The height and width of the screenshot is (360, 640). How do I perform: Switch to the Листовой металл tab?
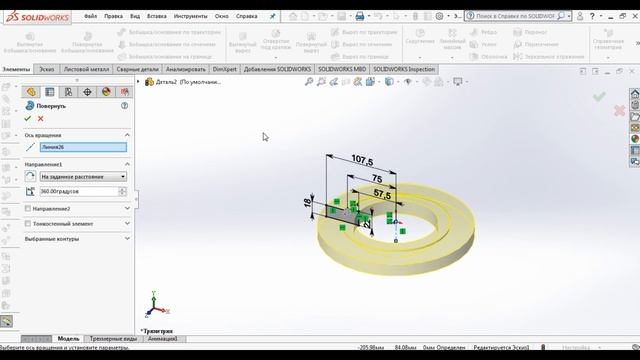86,69
